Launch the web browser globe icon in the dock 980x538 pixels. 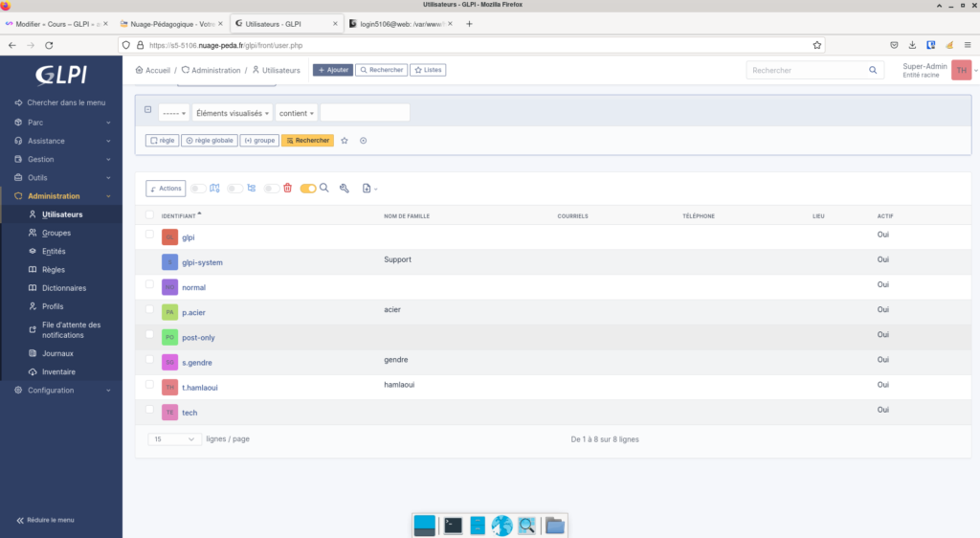501,526
